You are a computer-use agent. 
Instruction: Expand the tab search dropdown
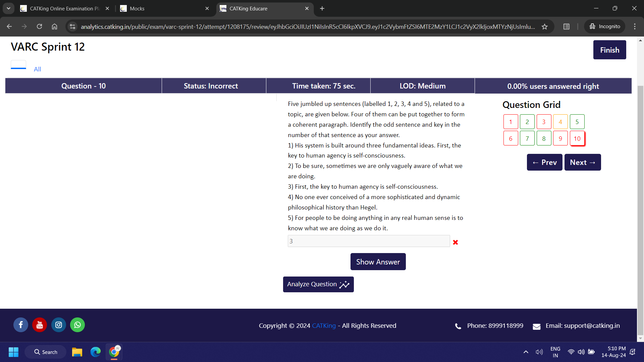point(8,8)
